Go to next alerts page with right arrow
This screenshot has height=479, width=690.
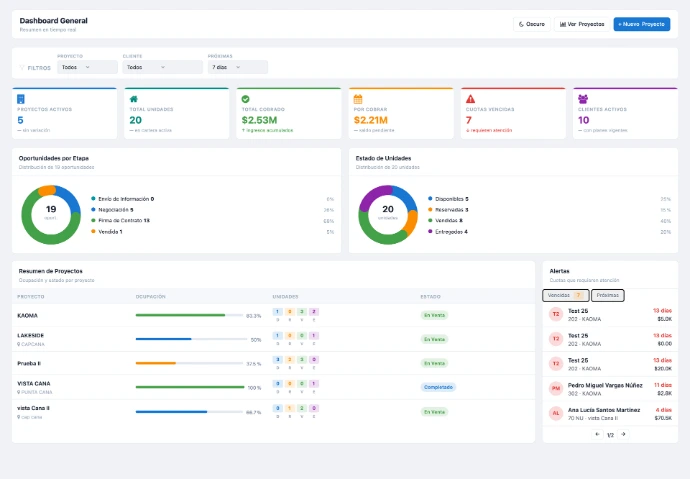(x=624, y=434)
